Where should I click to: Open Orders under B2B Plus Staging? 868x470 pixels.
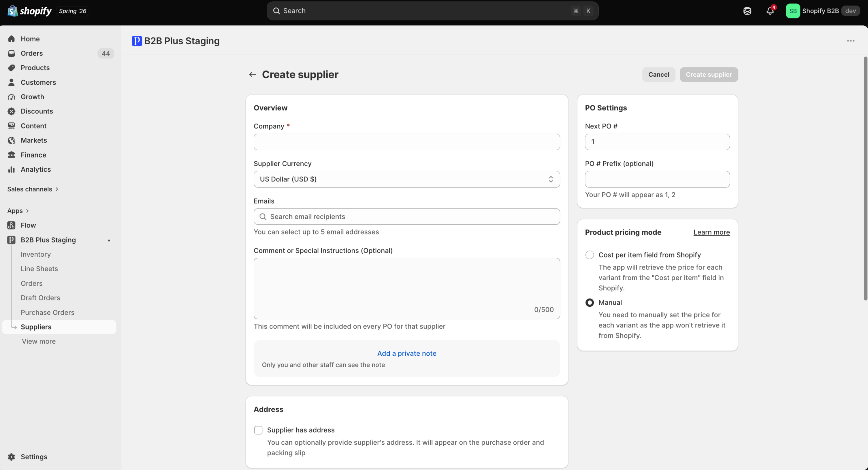[x=31, y=283]
